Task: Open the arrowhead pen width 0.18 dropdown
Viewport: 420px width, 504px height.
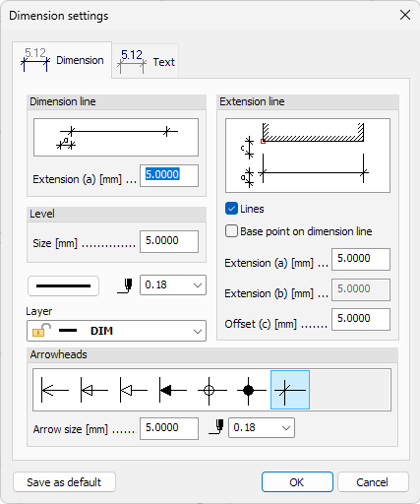Action: pos(262,427)
